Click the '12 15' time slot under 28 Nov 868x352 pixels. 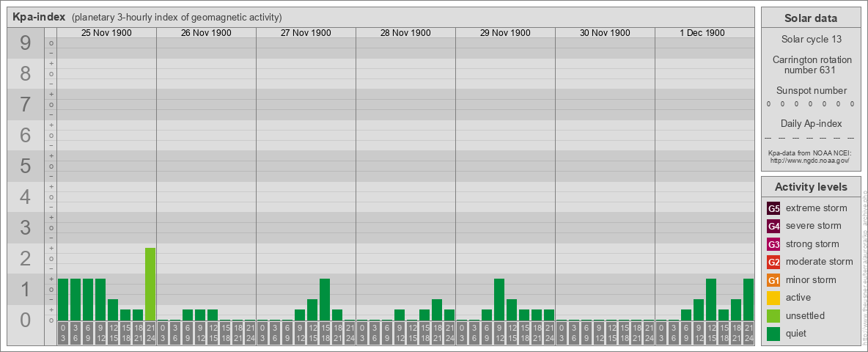[412, 334]
